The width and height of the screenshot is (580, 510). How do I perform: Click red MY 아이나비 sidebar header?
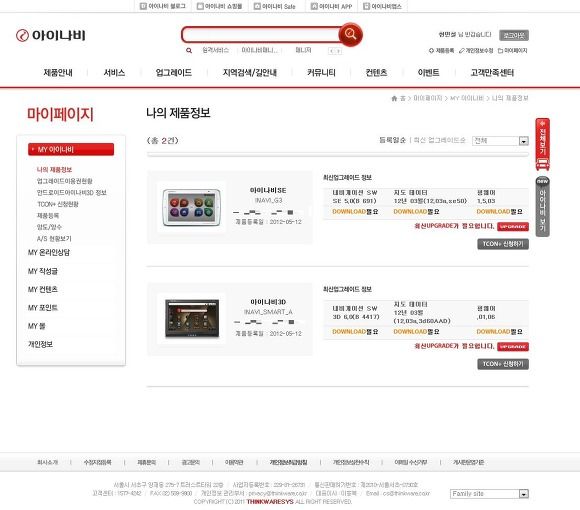(71, 149)
